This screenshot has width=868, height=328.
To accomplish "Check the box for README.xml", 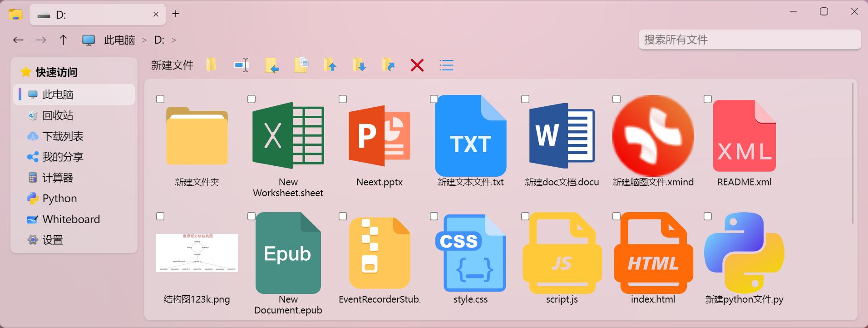I will coord(708,99).
